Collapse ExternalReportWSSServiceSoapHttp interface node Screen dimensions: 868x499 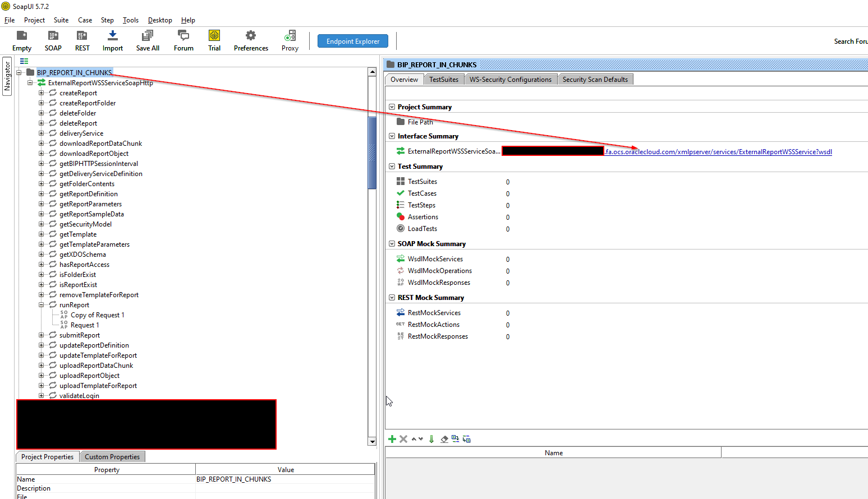point(30,82)
